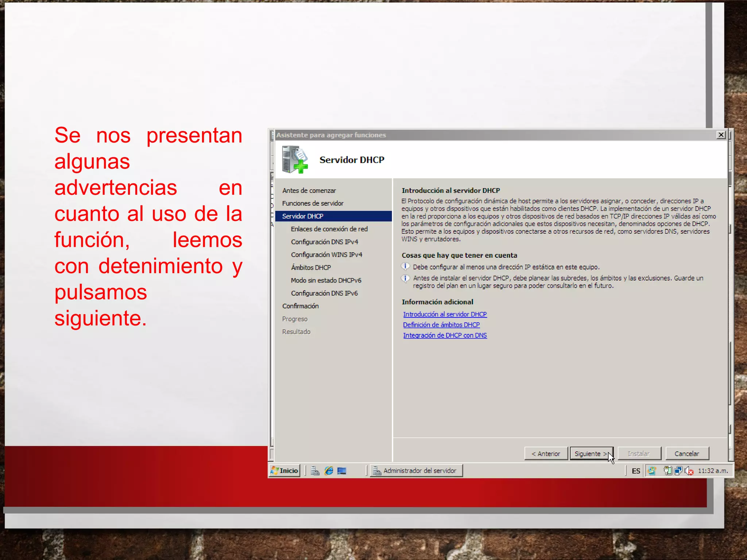Click the greyed Progreso step
The width and height of the screenshot is (747, 560).
pos(295,319)
